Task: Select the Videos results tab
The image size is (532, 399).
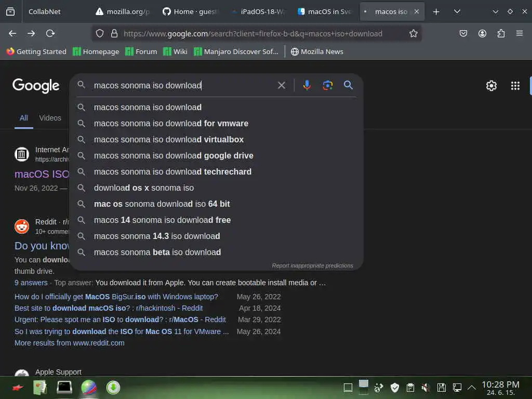Action: (x=50, y=118)
